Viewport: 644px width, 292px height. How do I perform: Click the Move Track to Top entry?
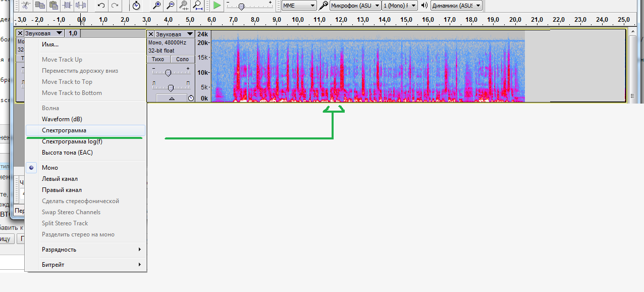86,82
